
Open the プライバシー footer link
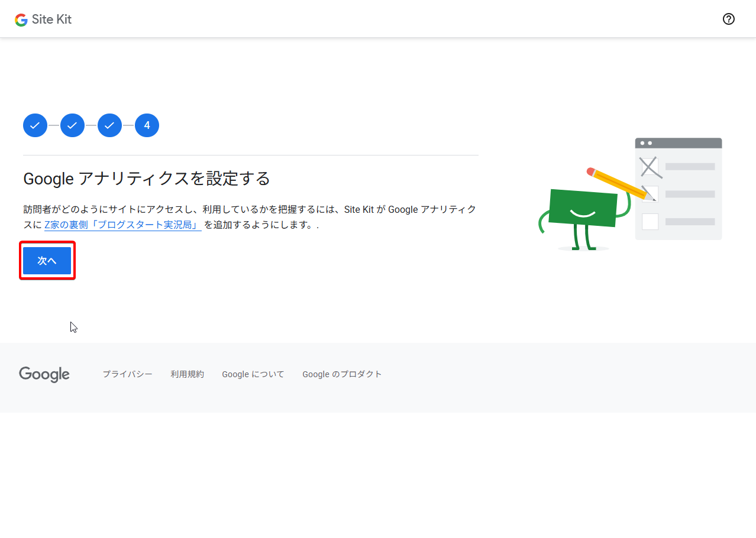127,374
